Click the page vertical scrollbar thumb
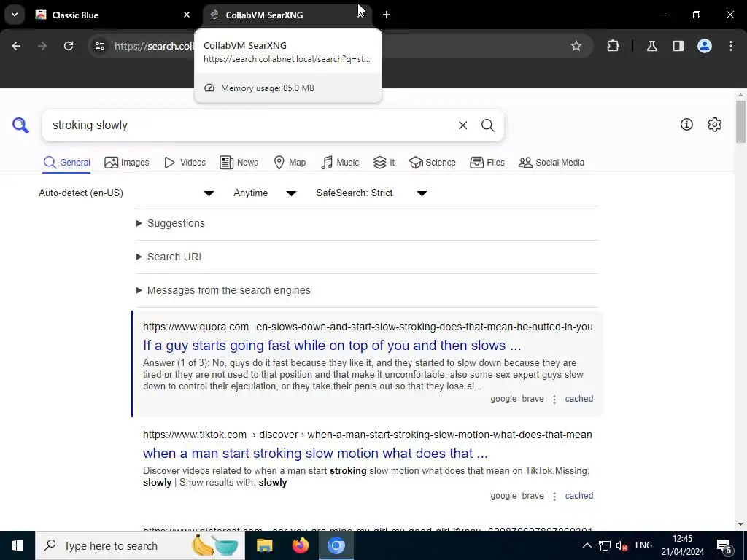This screenshot has height=560, width=747. (x=740, y=122)
